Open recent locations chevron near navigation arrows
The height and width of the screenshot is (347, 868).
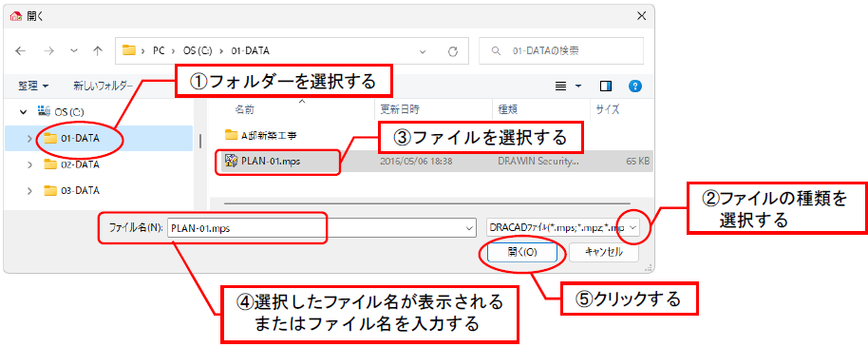[x=75, y=51]
